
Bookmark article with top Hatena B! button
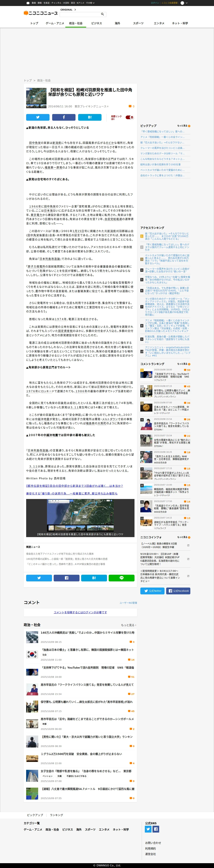[x=90, y=117]
